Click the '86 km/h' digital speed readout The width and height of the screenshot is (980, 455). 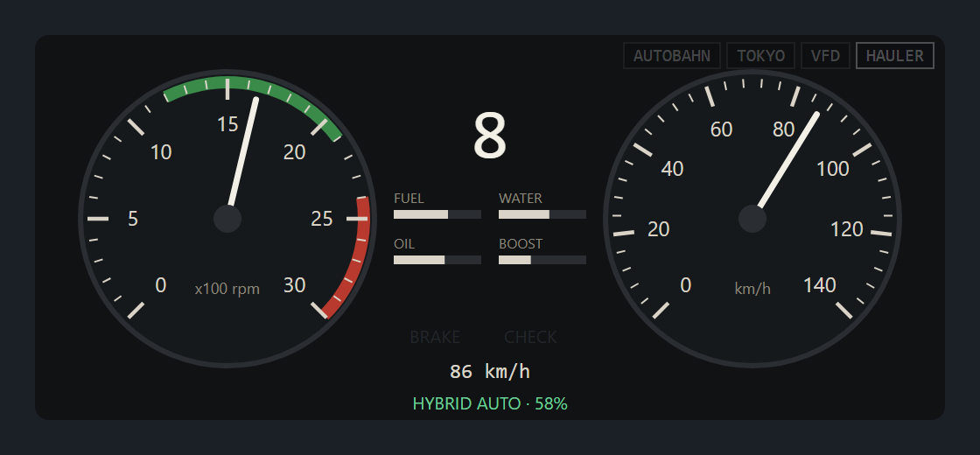click(490, 372)
